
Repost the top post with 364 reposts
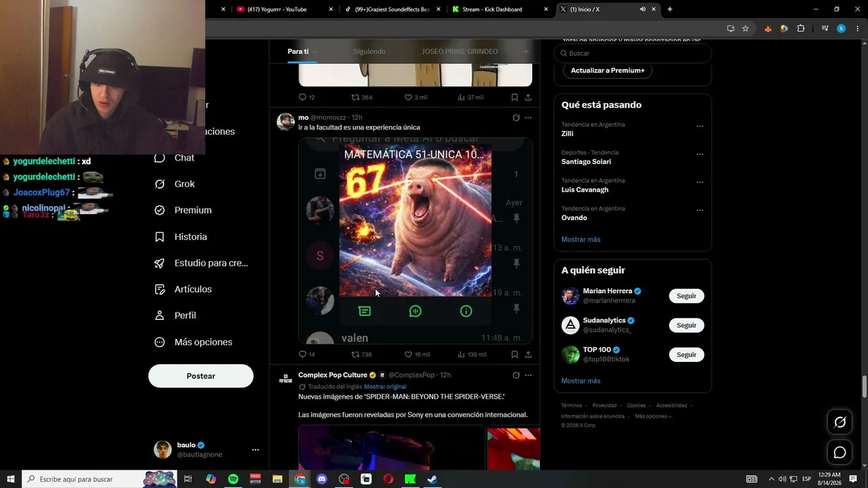(355, 98)
